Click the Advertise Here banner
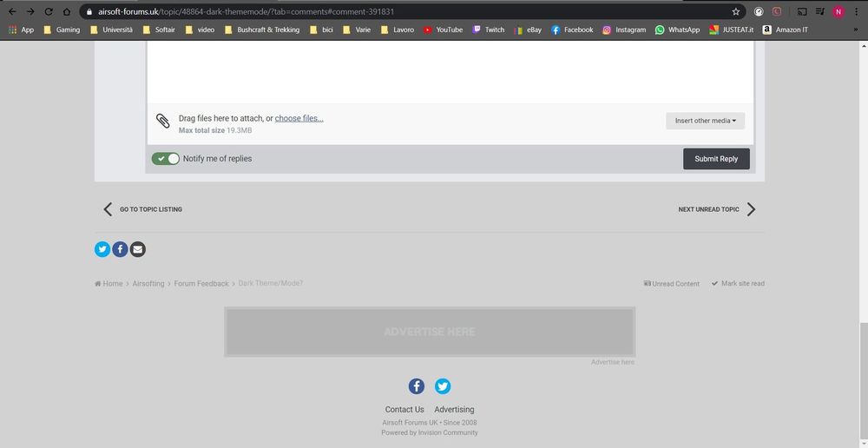The width and height of the screenshot is (868, 448). pyautogui.click(x=430, y=332)
